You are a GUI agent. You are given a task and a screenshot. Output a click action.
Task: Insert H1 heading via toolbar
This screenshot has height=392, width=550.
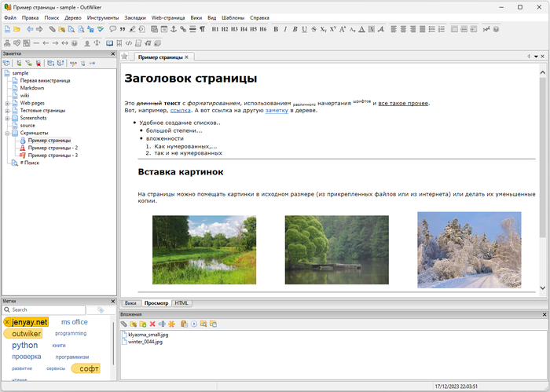pyautogui.click(x=216, y=29)
